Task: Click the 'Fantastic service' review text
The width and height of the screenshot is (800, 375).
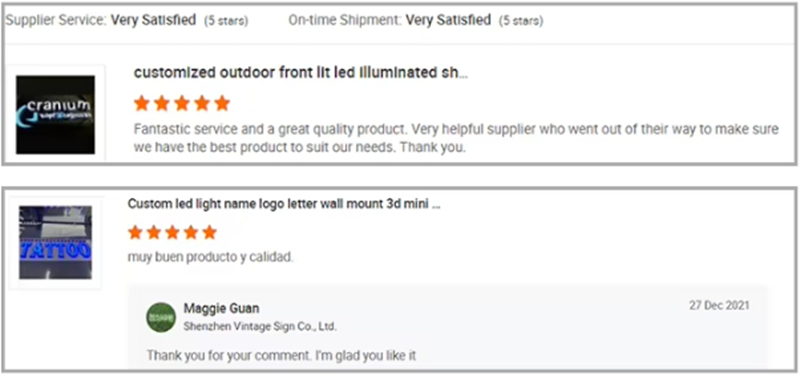Action: (x=456, y=139)
